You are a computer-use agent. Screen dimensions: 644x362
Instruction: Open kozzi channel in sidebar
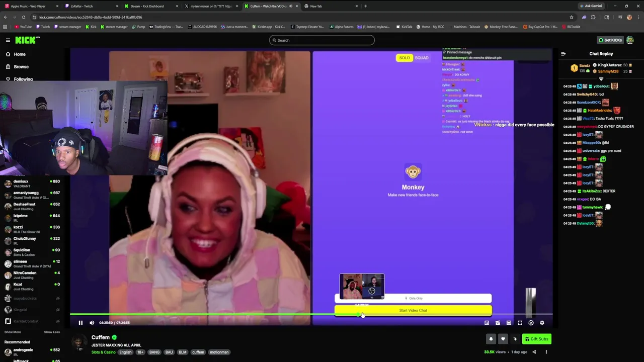32,229
